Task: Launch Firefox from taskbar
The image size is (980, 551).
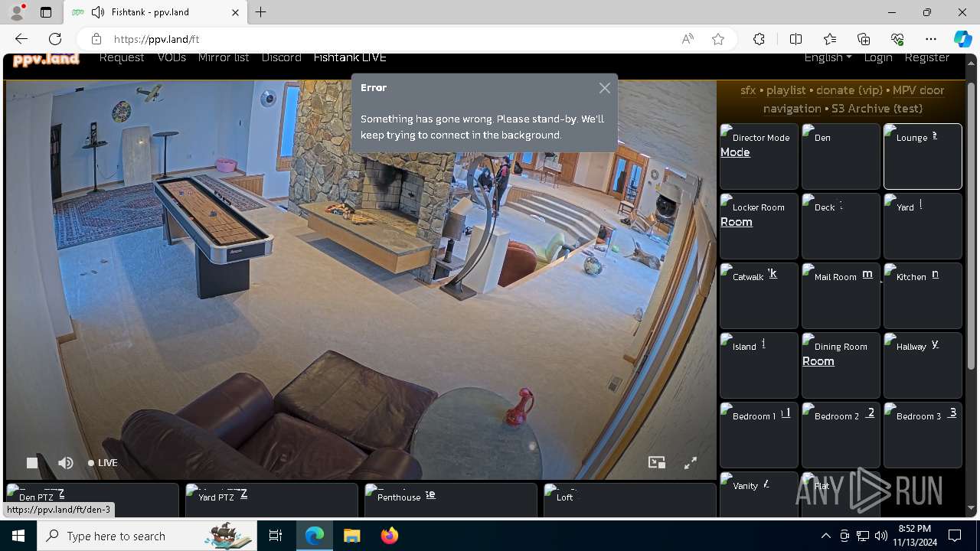Action: [390, 536]
